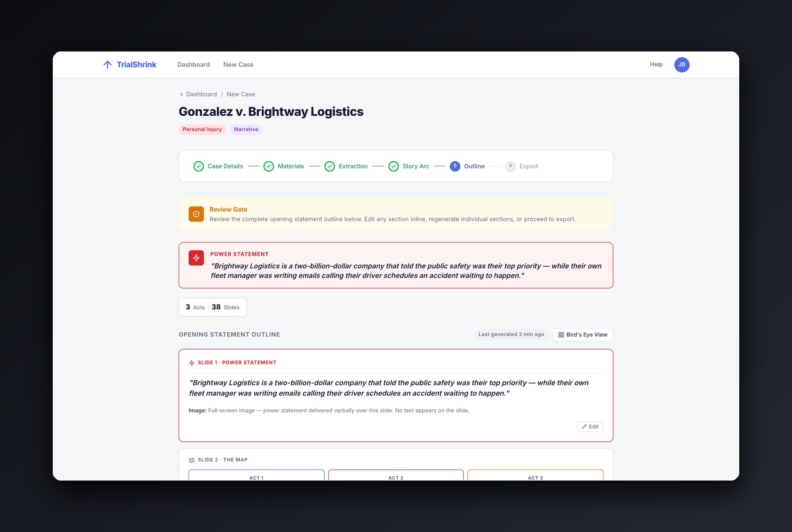Edit the Slide 1 power statement
792x532 pixels.
(x=590, y=426)
